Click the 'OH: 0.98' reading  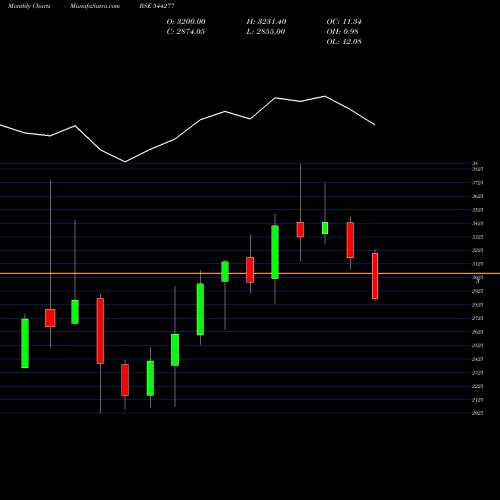(x=343, y=32)
